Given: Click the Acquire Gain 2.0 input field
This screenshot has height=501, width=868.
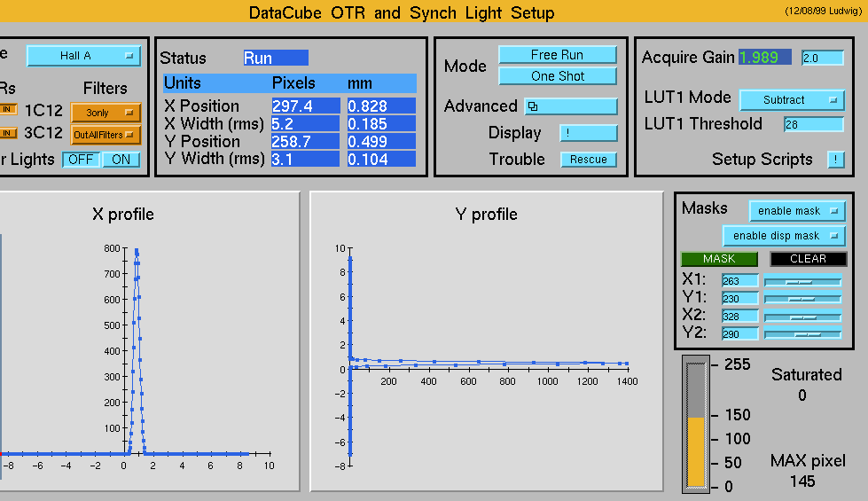Looking at the screenshot, I should point(822,58).
